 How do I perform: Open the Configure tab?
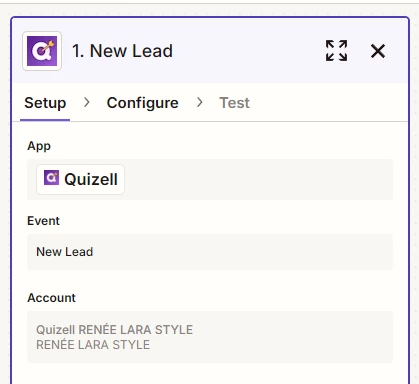(x=143, y=103)
